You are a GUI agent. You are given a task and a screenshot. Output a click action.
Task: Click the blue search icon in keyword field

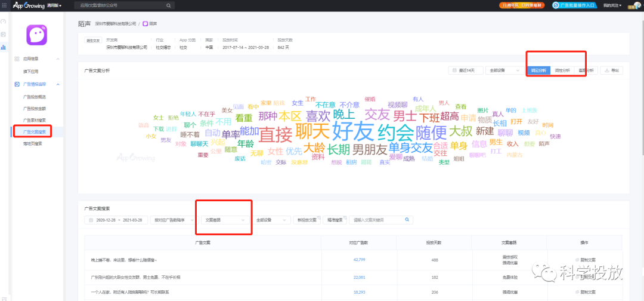coord(407,220)
